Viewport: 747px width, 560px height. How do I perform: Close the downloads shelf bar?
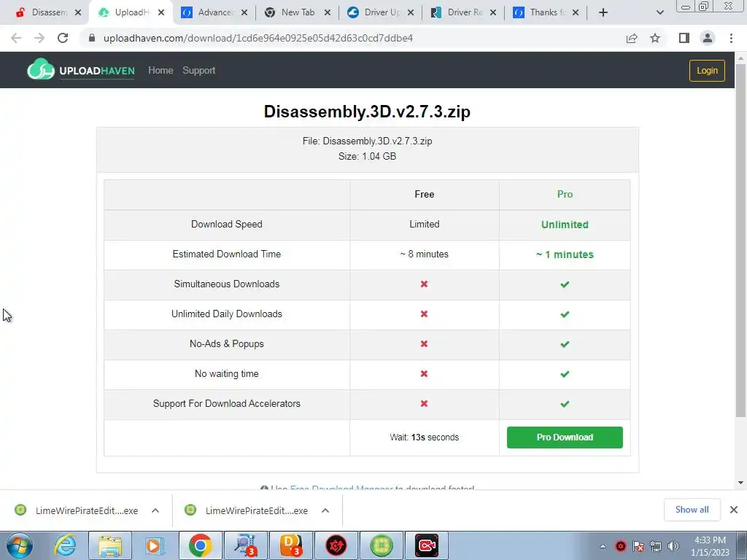coord(734,510)
